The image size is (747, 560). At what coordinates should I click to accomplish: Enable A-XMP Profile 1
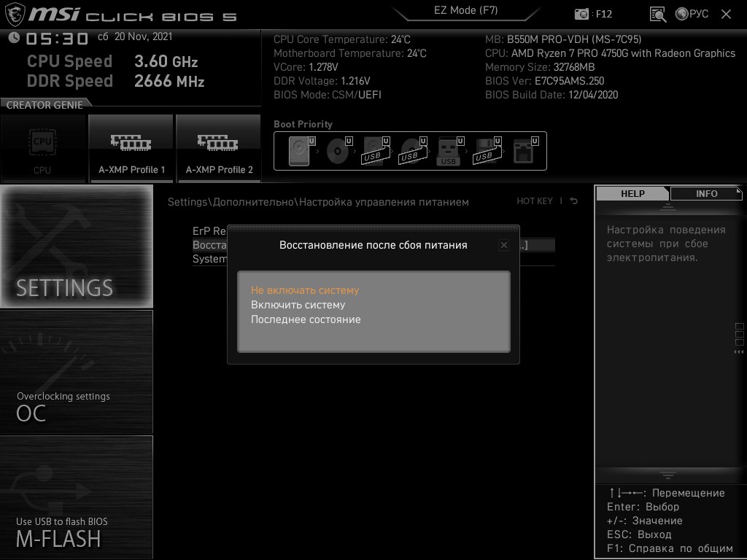tap(131, 148)
